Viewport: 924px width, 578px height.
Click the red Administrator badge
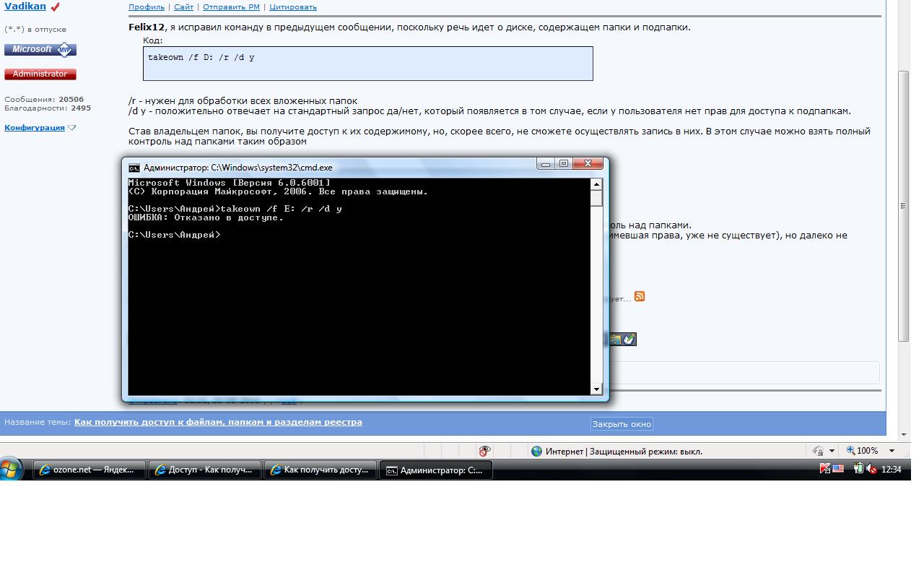pos(40,74)
